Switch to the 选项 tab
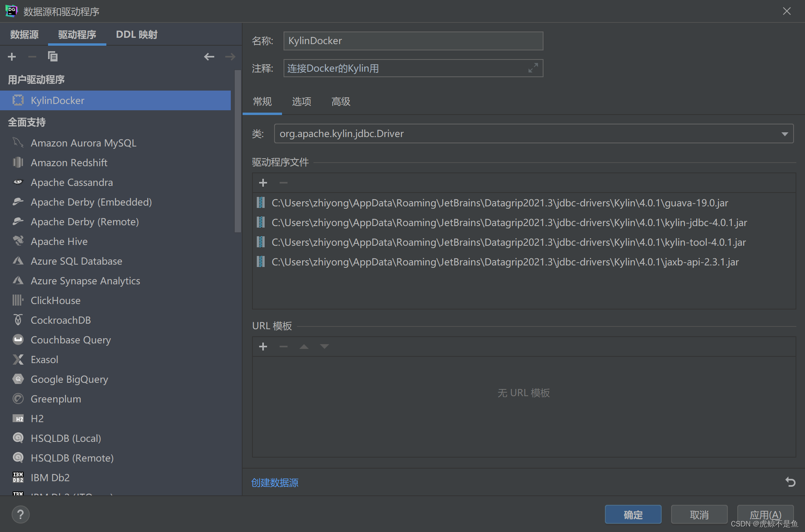The width and height of the screenshot is (805, 532). [x=301, y=102]
